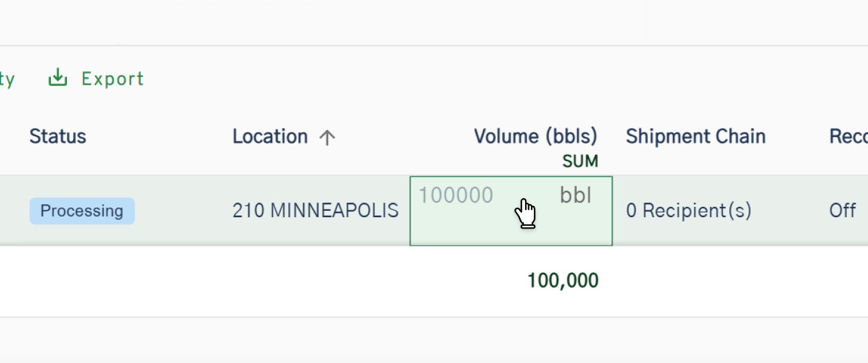Screen dimensions: 868x363
Task: Click the bbl unit label in the volume field
Action: pos(575,196)
